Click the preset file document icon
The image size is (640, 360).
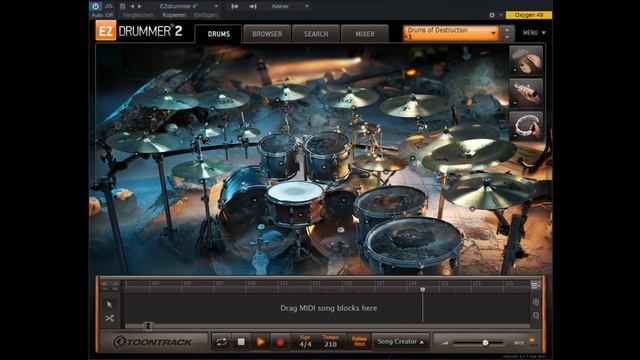tap(122, 6)
